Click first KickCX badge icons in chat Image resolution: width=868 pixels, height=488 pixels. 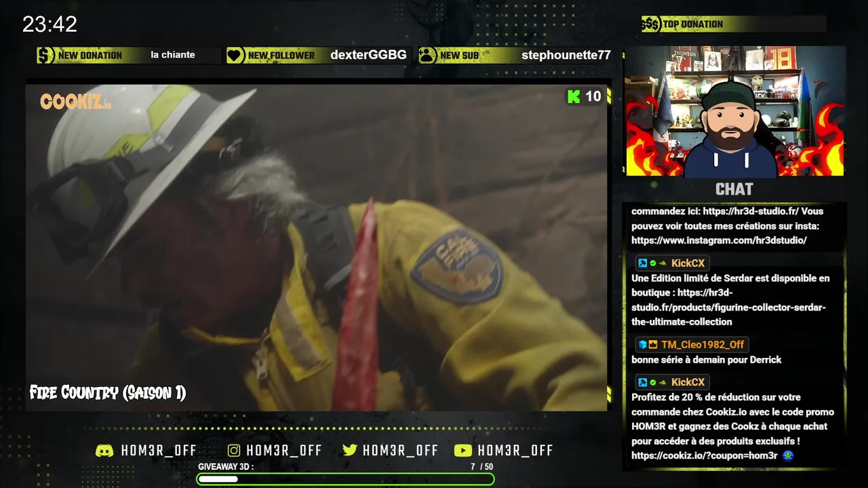653,263
